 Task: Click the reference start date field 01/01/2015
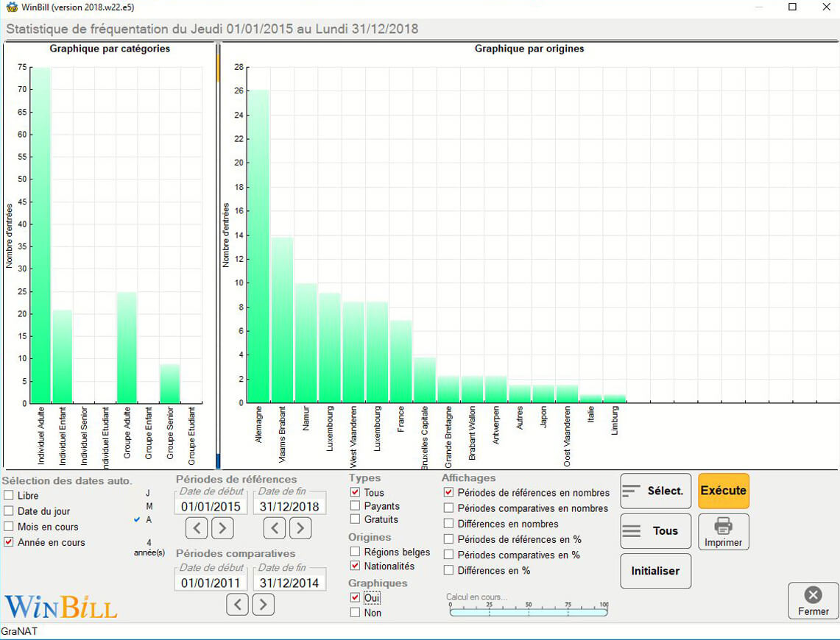pyautogui.click(x=211, y=506)
